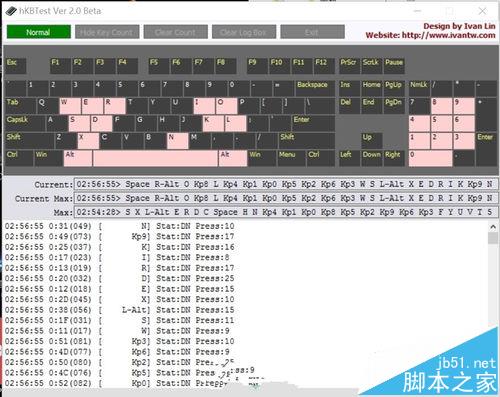This screenshot has height=397, width=500.
Task: Click the log row for key L-Alt
Action: (x=119, y=310)
